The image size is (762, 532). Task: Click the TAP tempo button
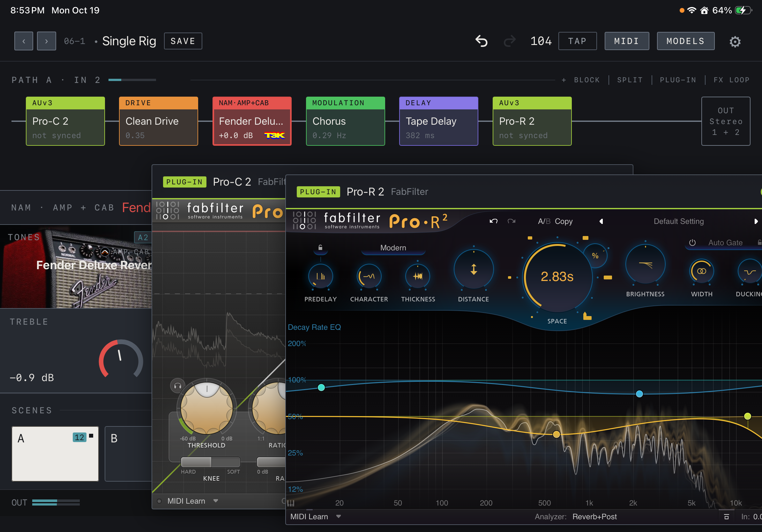[x=578, y=41]
